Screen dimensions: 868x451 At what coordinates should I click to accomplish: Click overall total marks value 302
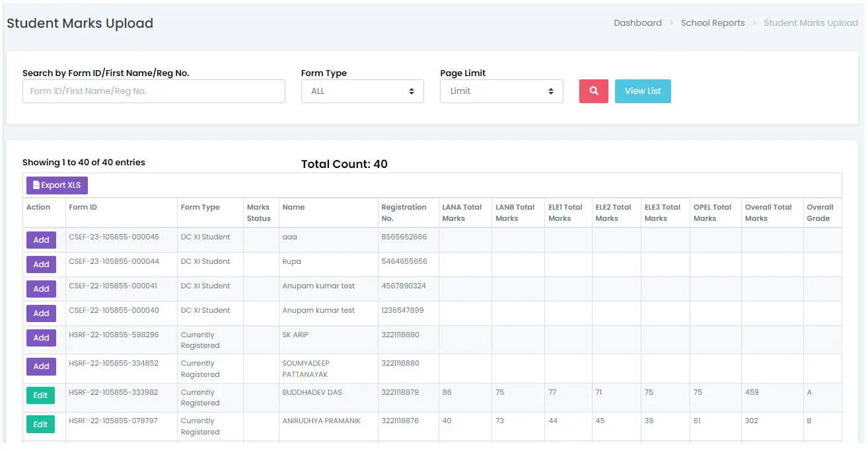pos(752,421)
